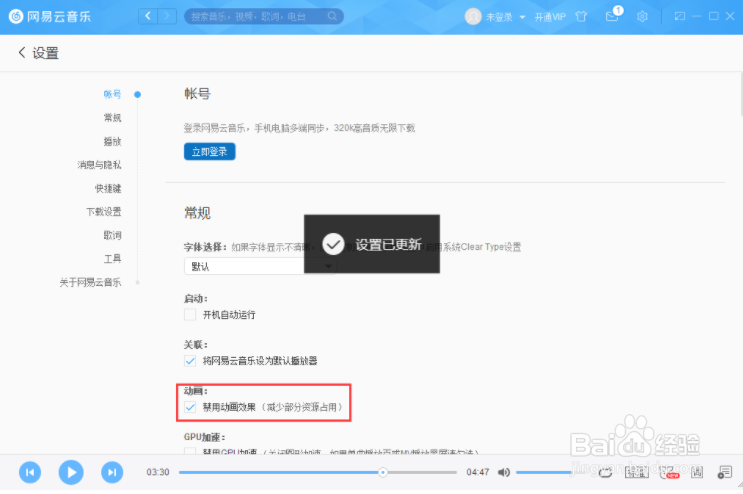
Task: Skip to the next track
Action: tap(112, 472)
